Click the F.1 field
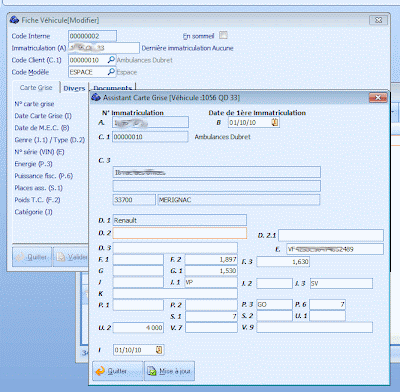400x392 pixels. tap(138, 259)
